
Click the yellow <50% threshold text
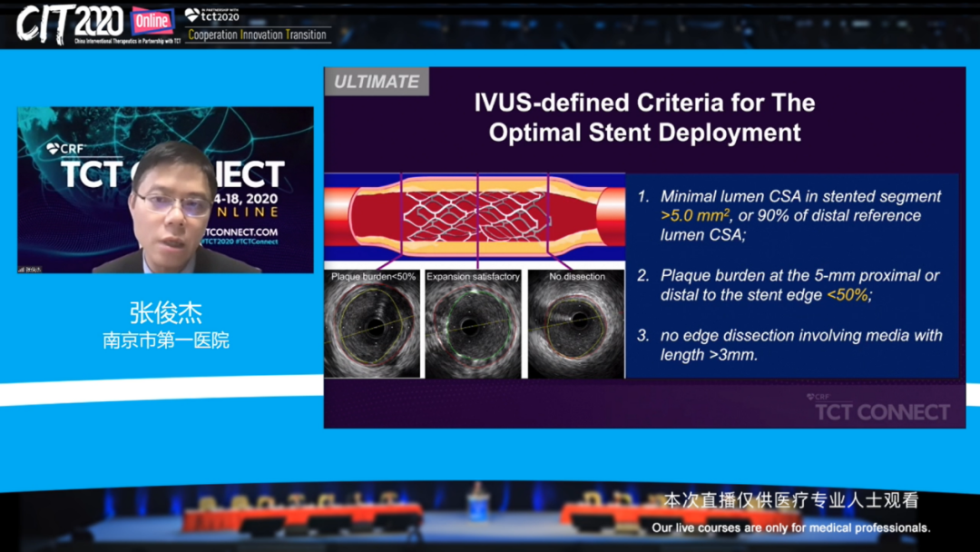point(848,294)
